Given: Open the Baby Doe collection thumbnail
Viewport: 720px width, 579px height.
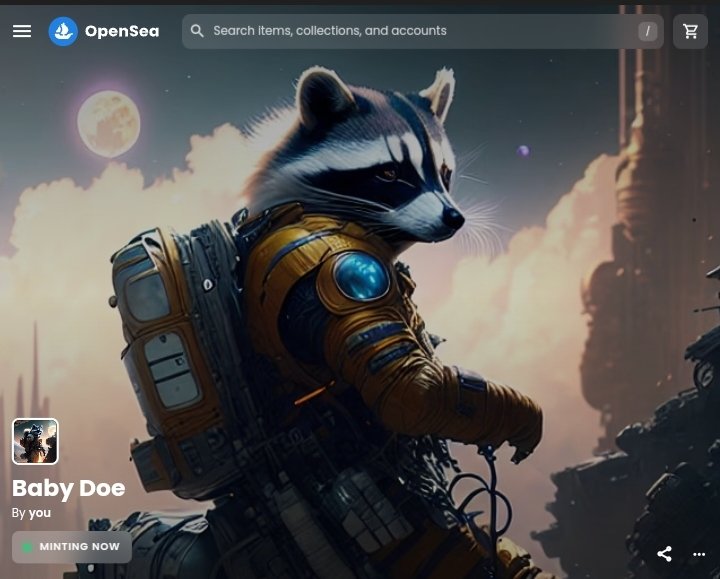Looking at the screenshot, I should click(35, 441).
